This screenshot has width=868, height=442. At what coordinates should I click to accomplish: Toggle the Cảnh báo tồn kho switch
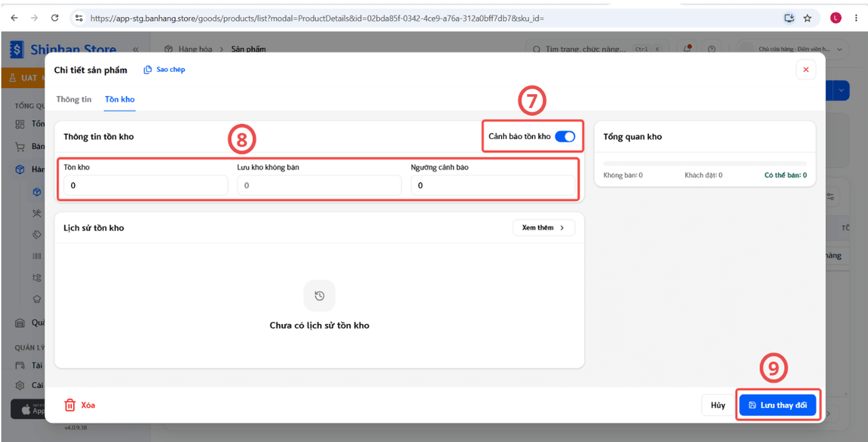click(x=565, y=137)
